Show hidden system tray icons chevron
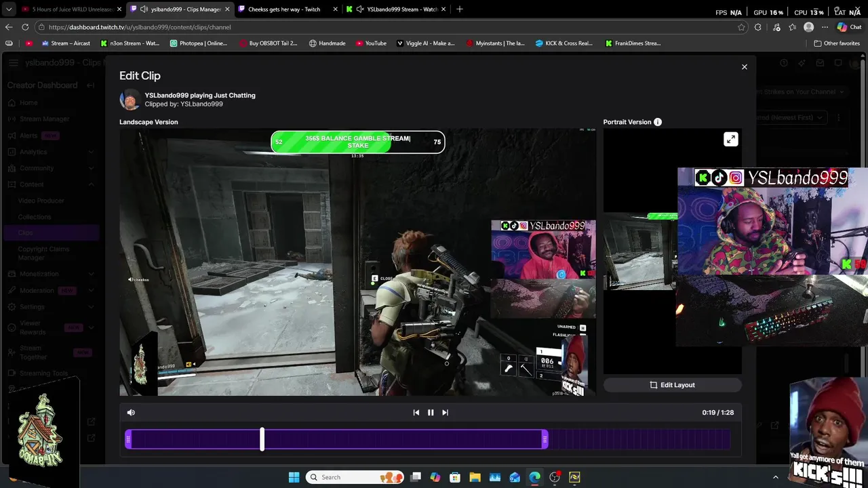This screenshot has height=488, width=868. [x=776, y=477]
